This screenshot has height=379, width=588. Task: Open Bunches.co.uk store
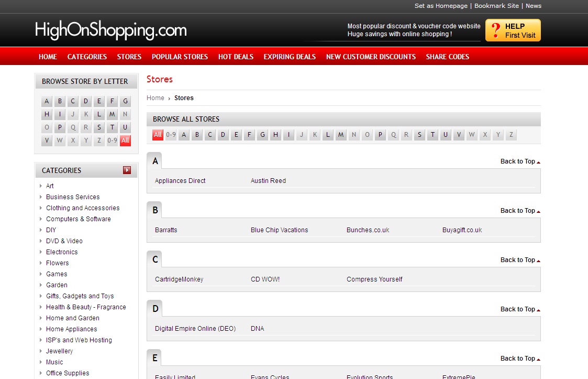(x=368, y=230)
